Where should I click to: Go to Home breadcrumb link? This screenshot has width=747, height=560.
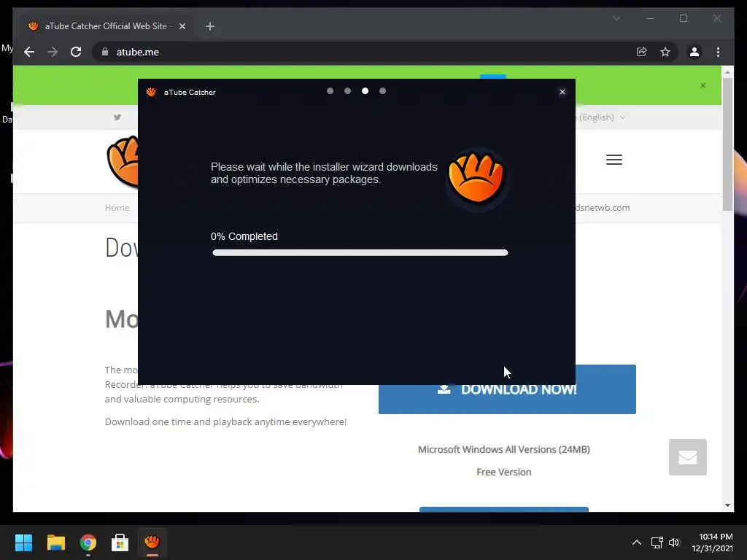click(117, 208)
